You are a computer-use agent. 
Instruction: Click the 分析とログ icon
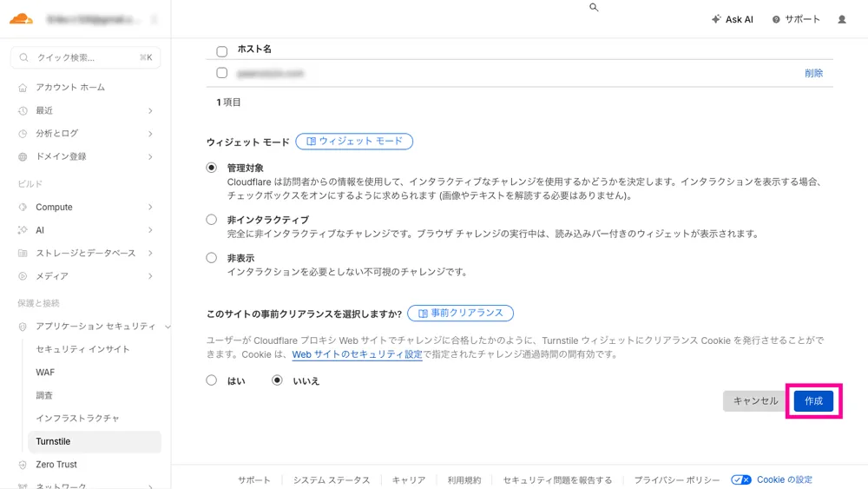tap(23, 134)
